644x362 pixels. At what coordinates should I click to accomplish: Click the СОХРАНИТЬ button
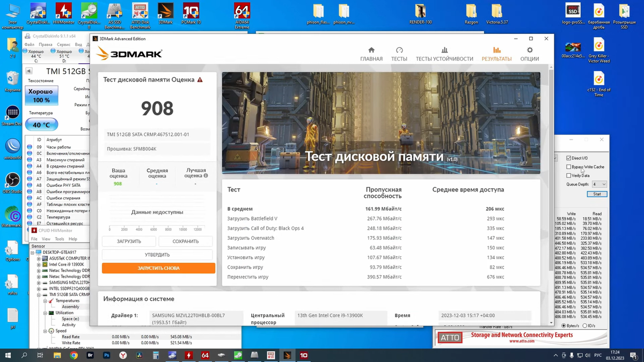[x=186, y=241]
